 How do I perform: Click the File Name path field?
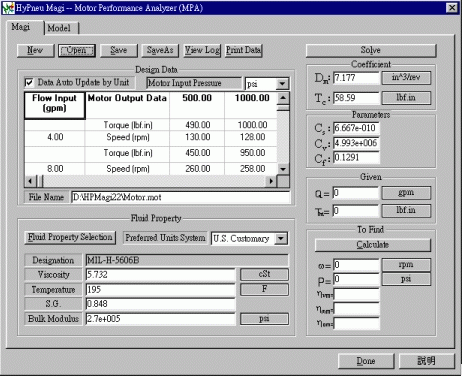pyautogui.click(x=181, y=197)
